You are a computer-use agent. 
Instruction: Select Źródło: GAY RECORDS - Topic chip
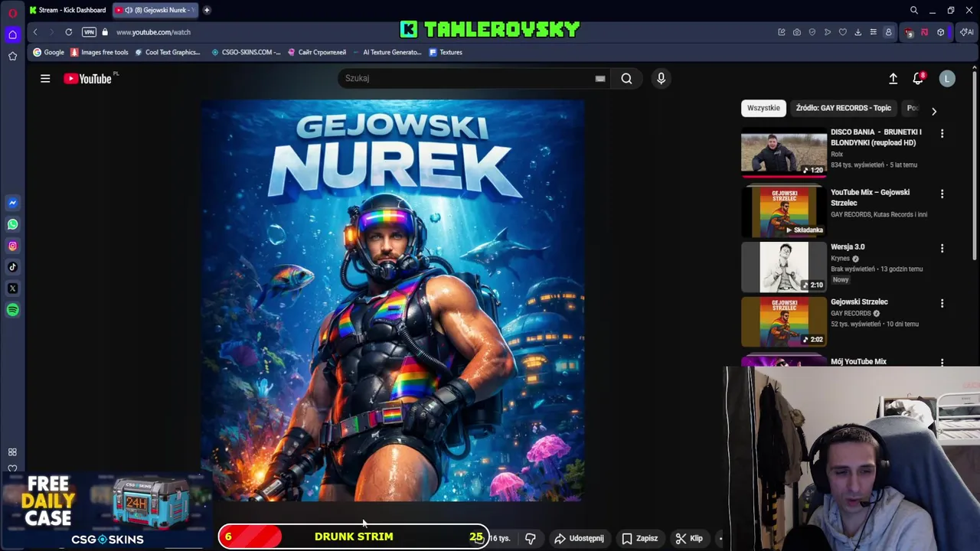click(x=844, y=108)
